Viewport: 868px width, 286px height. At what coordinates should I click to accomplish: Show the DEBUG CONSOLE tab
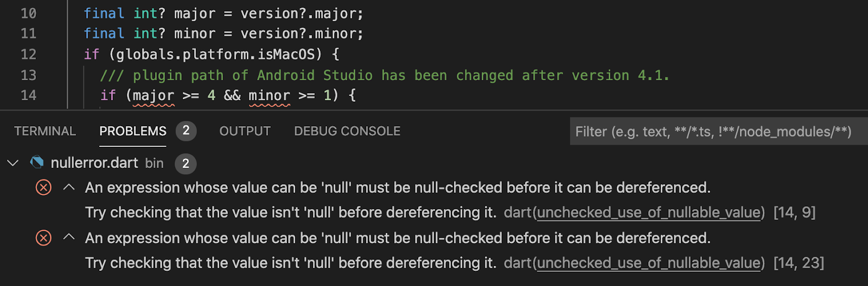[x=347, y=131]
